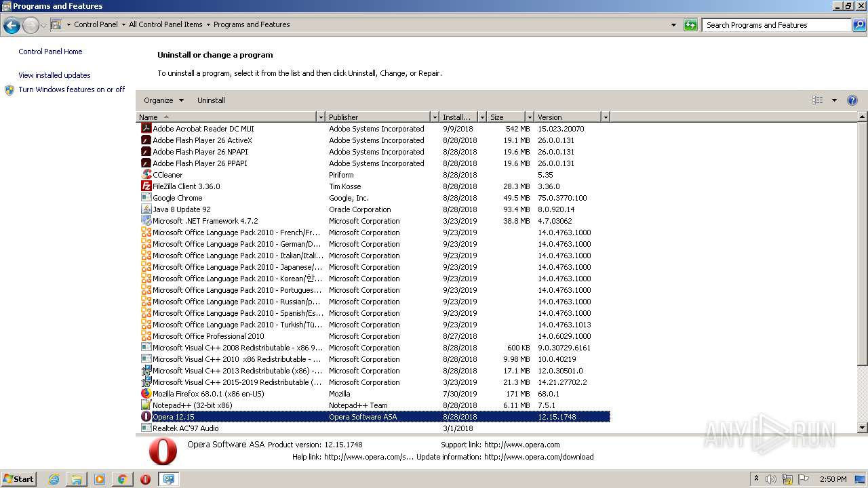The image size is (868, 488).
Task: Click the Microsoft .NET Framework 4.7.2 icon
Action: [x=146, y=221]
